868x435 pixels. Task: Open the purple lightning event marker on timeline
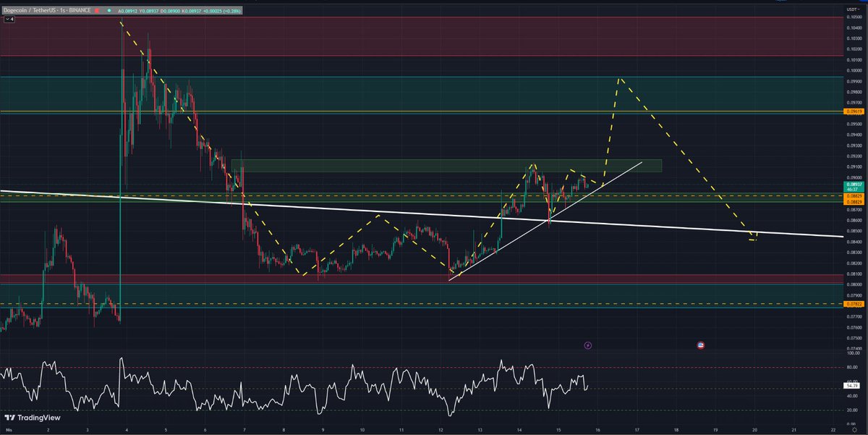(588, 346)
